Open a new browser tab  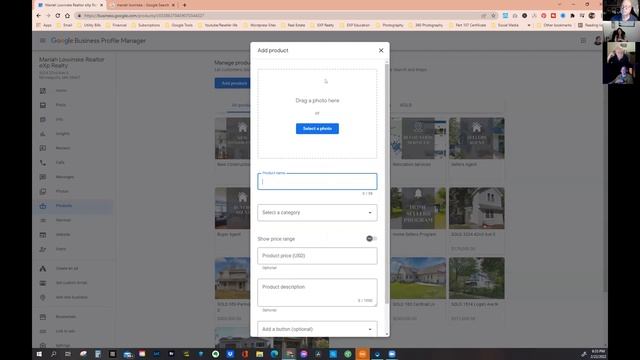[184, 5]
